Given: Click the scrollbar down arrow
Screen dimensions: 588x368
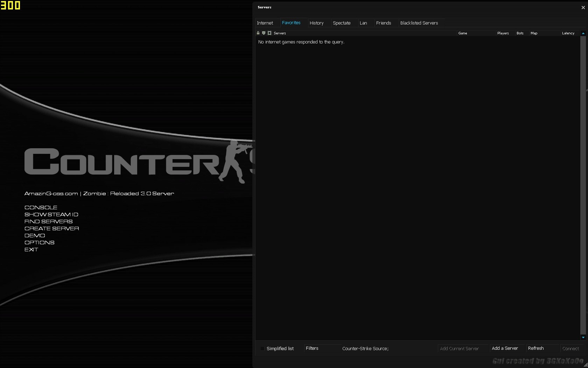Looking at the screenshot, I should point(583,338).
